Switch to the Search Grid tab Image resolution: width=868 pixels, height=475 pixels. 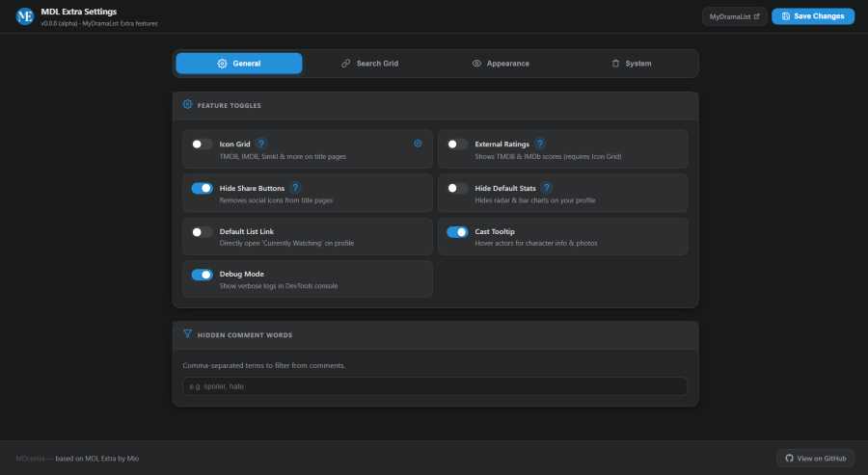[369, 64]
